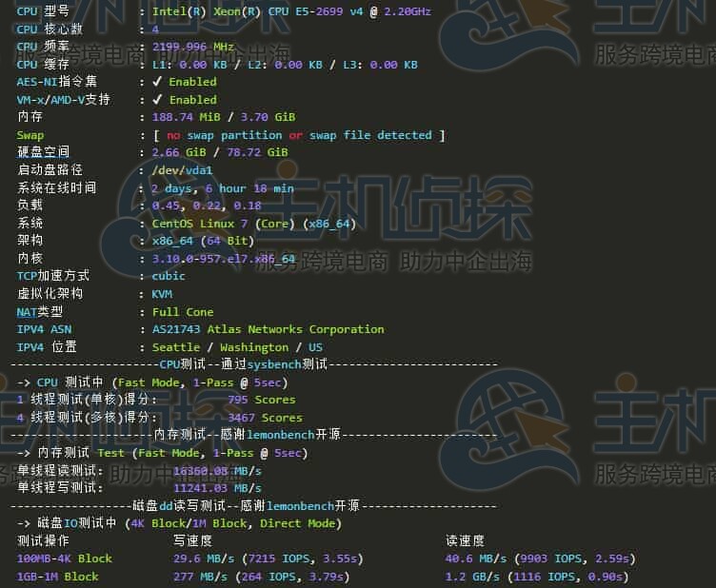
Task: Select the uptime "2 days, 6 hour 18 min"
Action: pyautogui.click(x=223, y=188)
